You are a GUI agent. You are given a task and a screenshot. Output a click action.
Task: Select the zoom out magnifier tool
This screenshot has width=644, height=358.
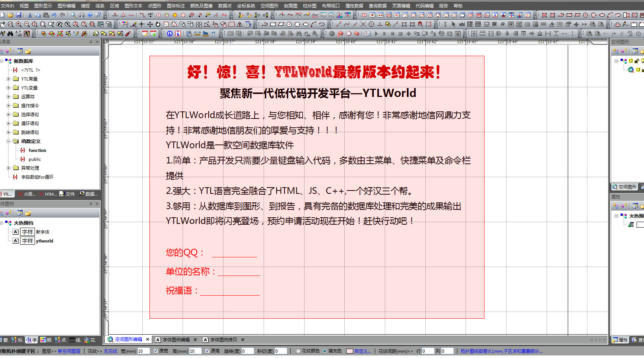pyautogui.click(x=27, y=24)
